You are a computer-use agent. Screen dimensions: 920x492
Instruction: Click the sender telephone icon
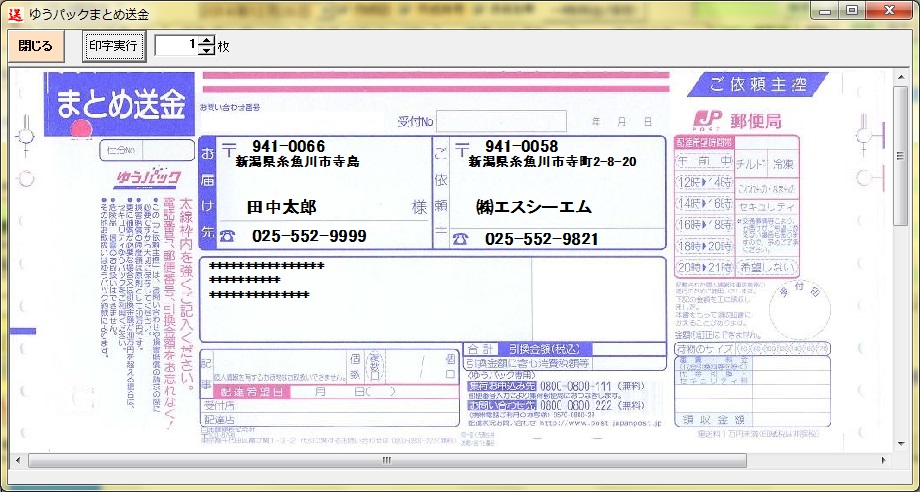461,239
